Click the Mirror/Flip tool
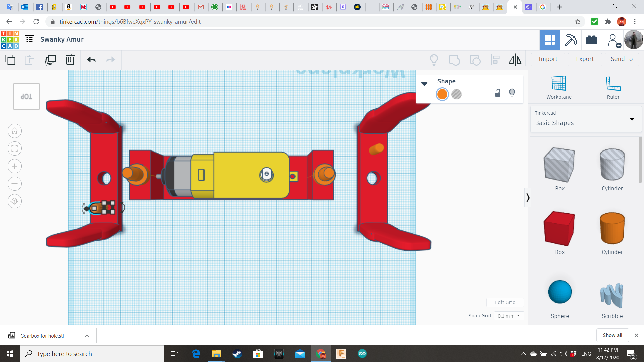Viewport: 644px width, 362px height. pos(515,60)
